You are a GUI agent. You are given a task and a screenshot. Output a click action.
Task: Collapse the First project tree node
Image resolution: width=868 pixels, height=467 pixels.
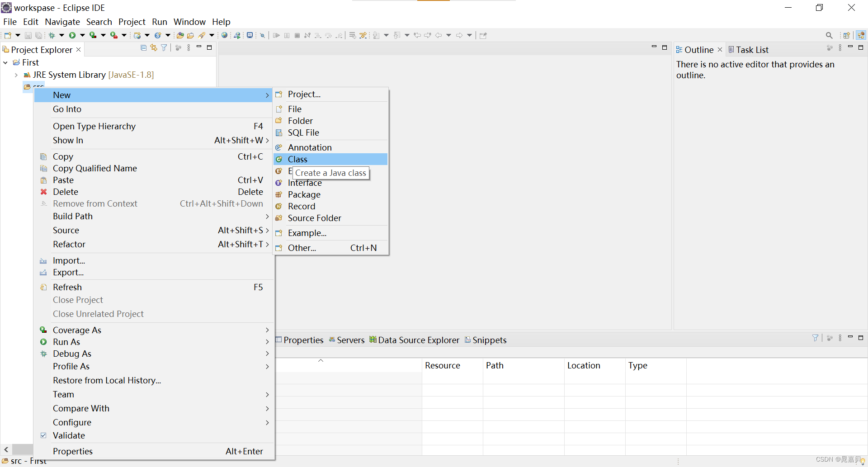coord(5,62)
